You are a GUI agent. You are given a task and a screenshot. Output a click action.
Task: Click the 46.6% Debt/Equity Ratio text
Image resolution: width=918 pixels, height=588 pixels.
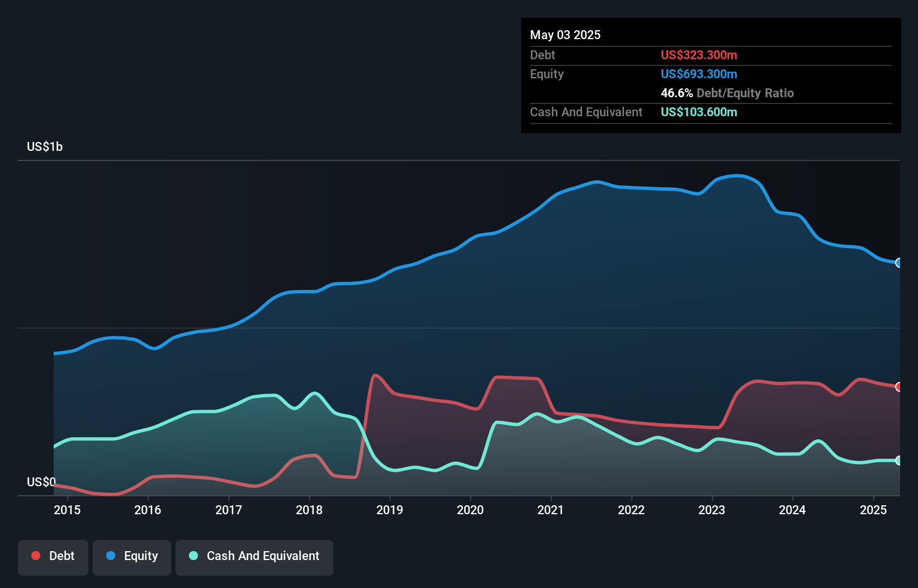click(x=727, y=93)
